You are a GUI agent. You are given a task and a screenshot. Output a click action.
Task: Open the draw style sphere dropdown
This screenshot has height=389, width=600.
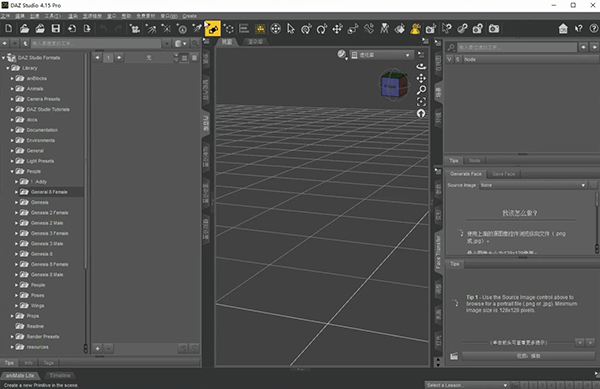pos(342,55)
